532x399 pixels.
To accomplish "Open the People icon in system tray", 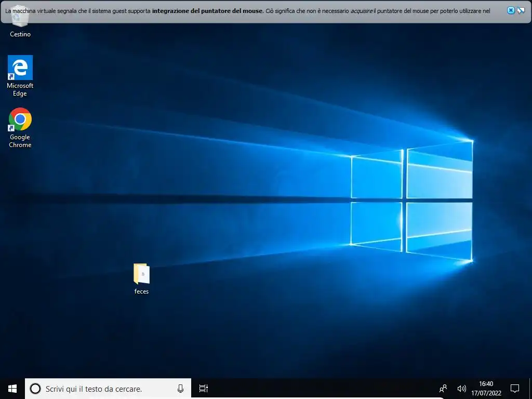I will pyautogui.click(x=443, y=389).
